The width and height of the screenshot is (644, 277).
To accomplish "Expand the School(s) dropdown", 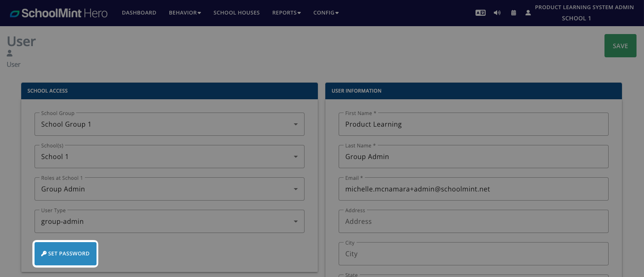I will coord(169,157).
